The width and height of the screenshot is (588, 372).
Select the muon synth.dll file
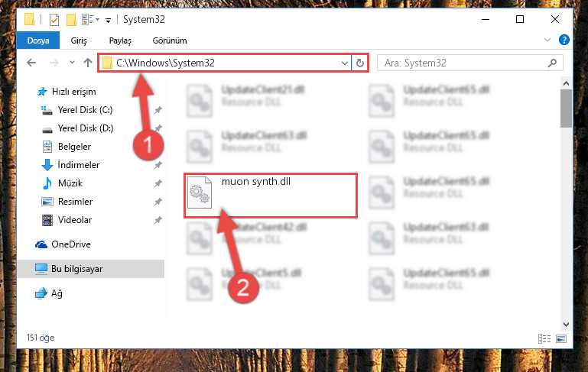[x=271, y=196]
